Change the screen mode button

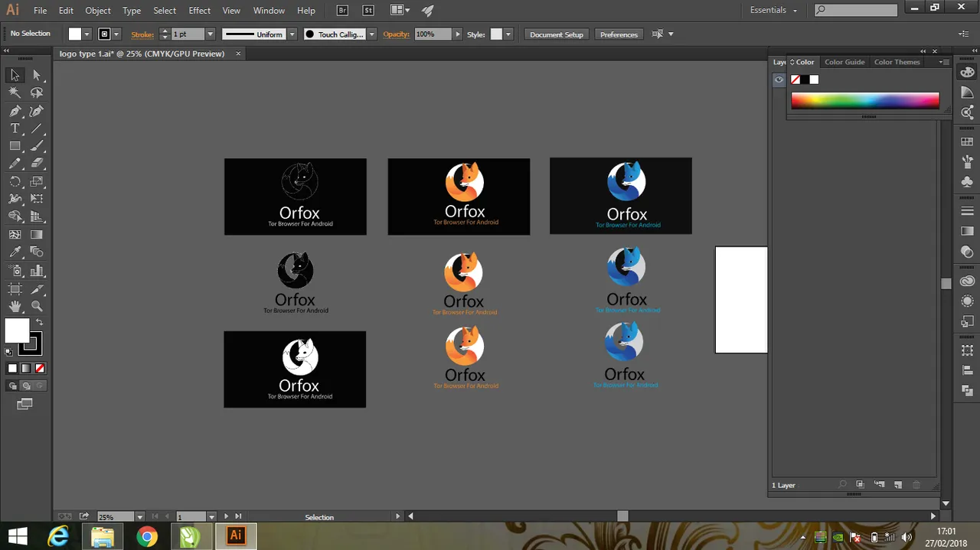coord(24,404)
